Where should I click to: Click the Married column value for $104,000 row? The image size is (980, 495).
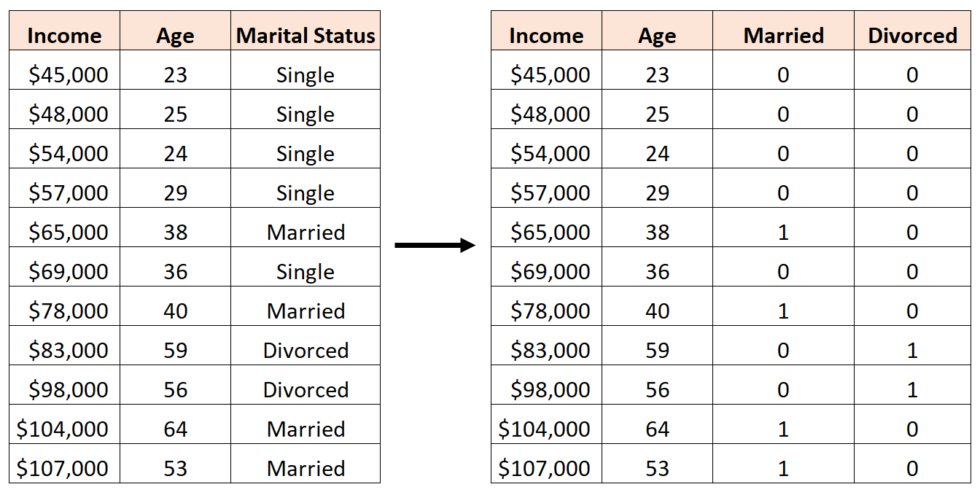783,429
